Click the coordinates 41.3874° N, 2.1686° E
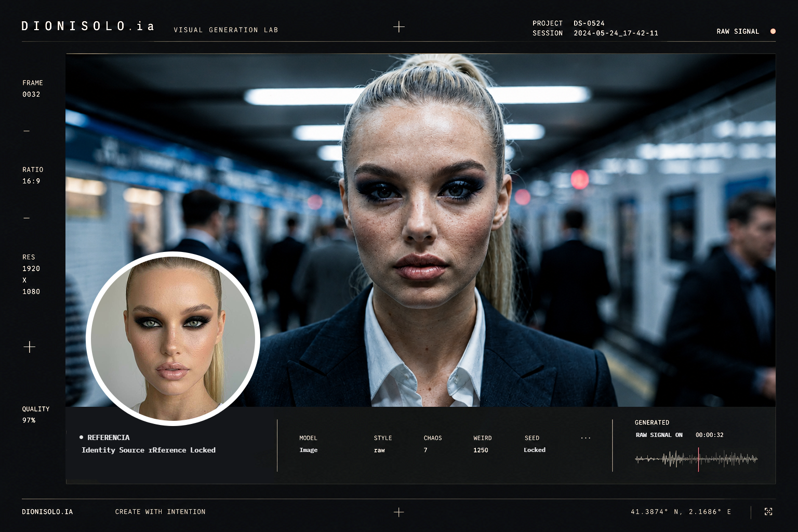The width and height of the screenshot is (798, 532). click(681, 512)
